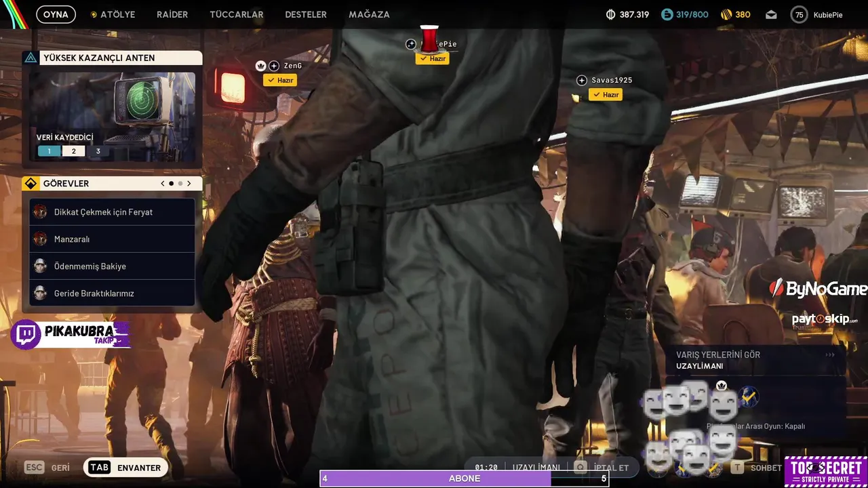The width and height of the screenshot is (868, 488).
Task: Click the Twitch logo on PIKAKUBRA overlay
Action: [x=26, y=335]
